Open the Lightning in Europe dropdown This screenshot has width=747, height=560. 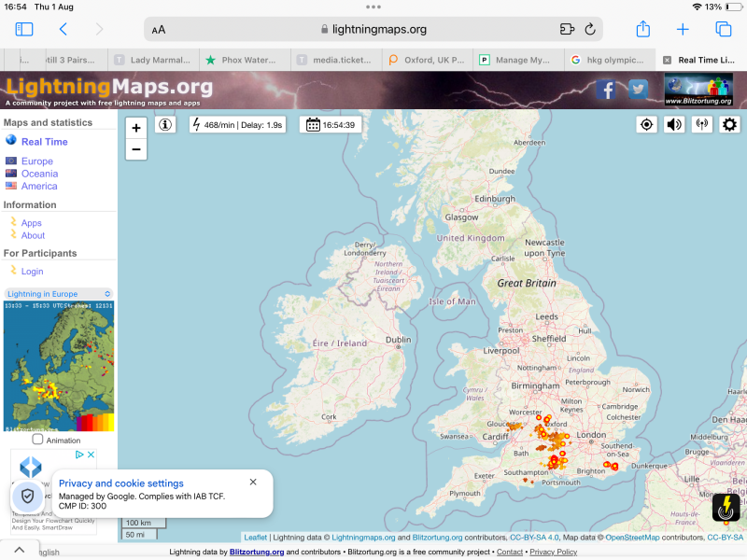pyautogui.click(x=59, y=294)
